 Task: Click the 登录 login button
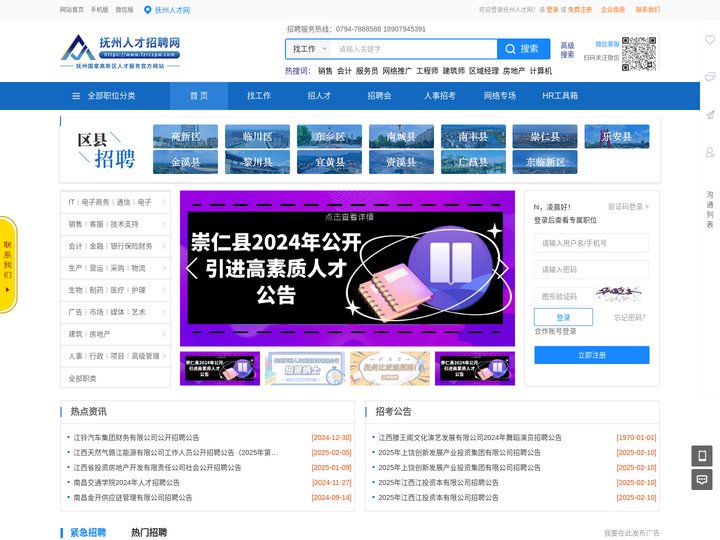(563, 317)
